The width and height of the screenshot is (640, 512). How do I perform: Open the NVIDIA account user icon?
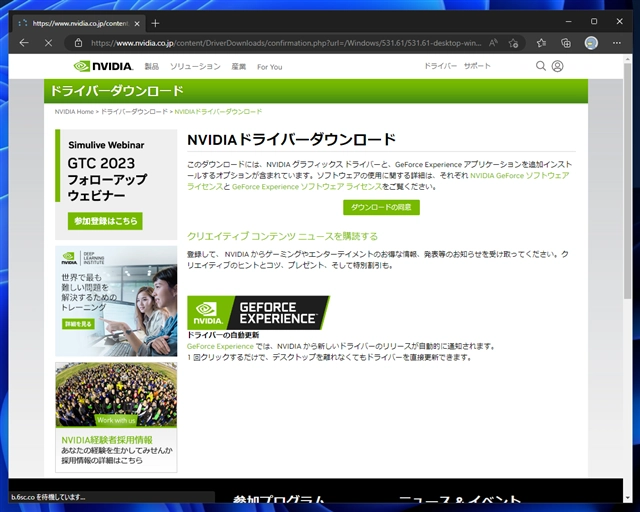coord(558,66)
